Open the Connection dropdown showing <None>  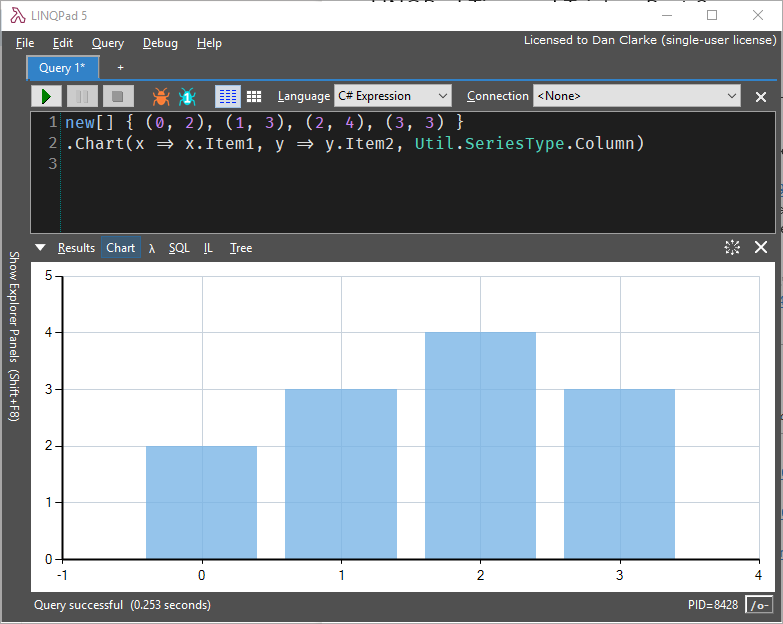pos(636,96)
